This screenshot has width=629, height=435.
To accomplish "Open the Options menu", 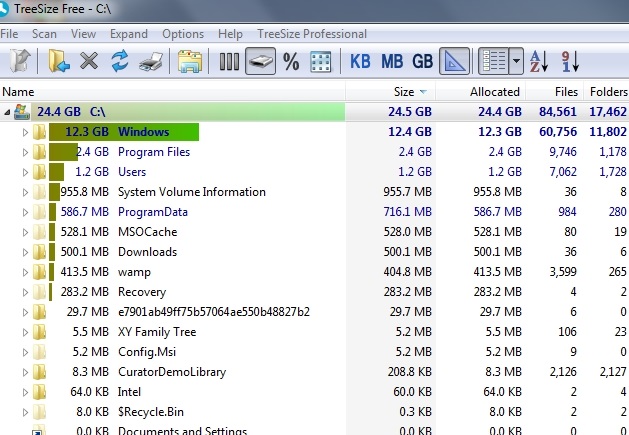I will point(183,34).
